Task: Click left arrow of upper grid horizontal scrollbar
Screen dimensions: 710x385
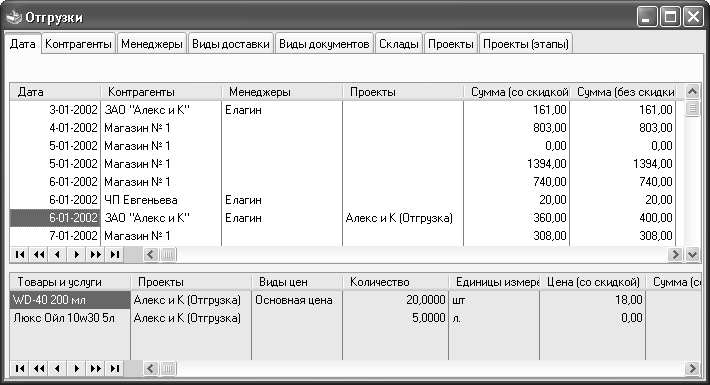Action: tap(151, 255)
